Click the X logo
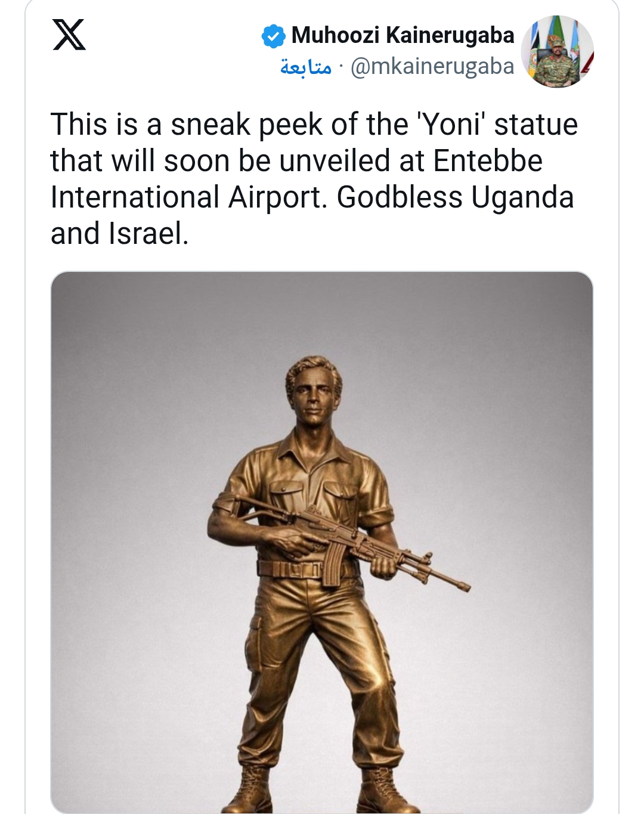This screenshot has height=814, width=644. tap(69, 35)
